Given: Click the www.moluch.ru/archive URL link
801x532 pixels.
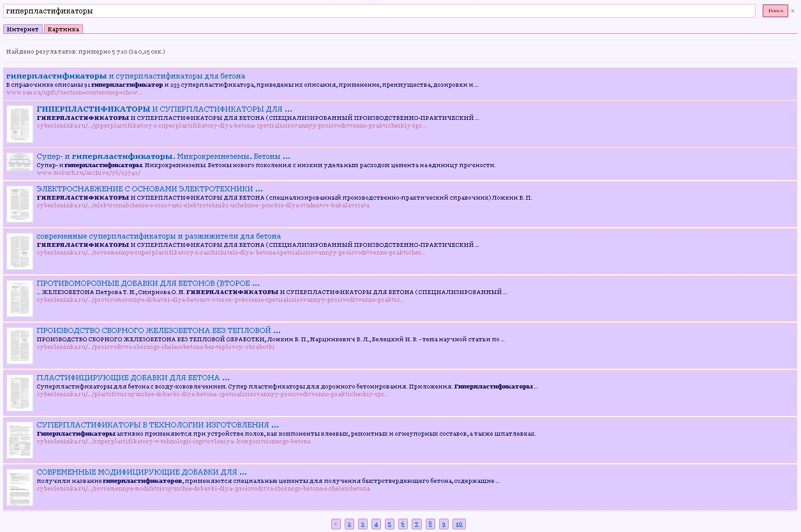Looking at the screenshot, I should click(x=88, y=173).
